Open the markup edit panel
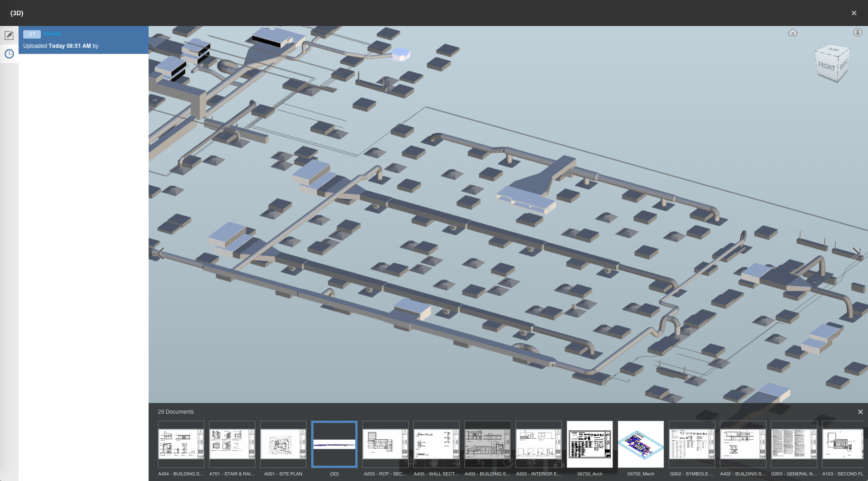868x481 pixels. (x=9, y=35)
